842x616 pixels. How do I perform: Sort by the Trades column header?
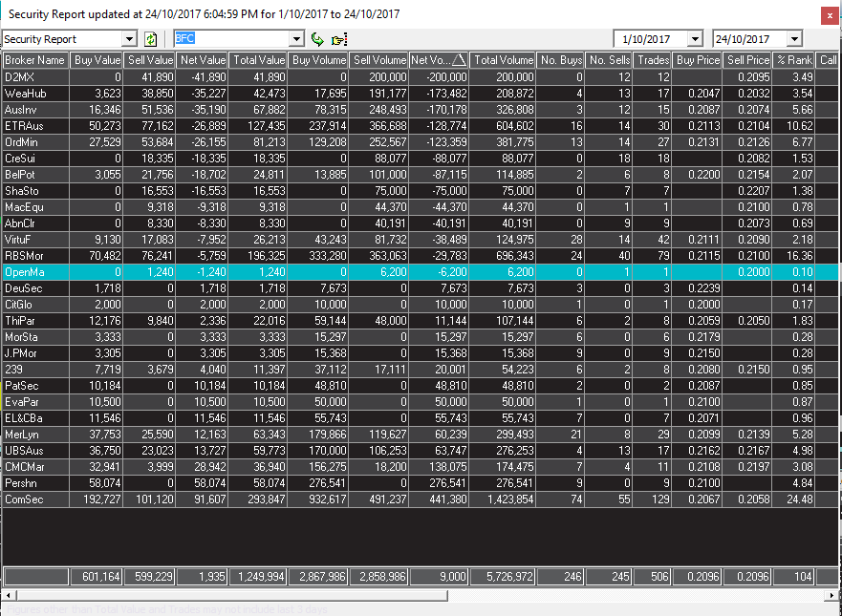point(652,60)
